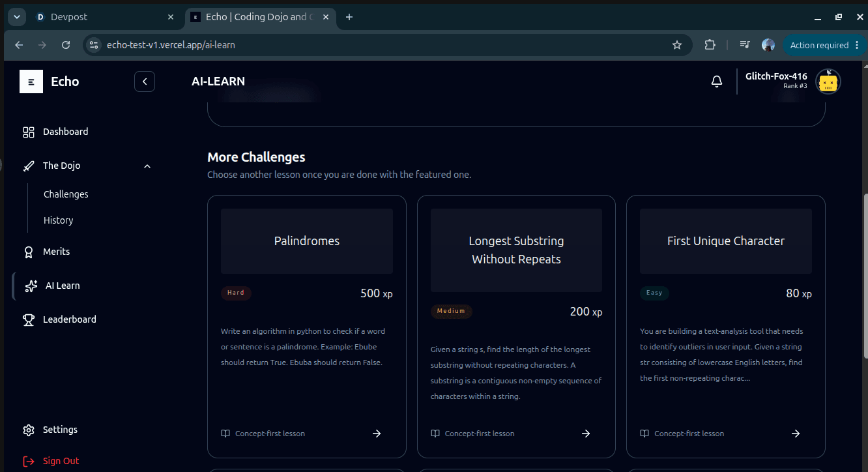Select the Longest Substring Without Repeats thumbnail

tap(516, 250)
